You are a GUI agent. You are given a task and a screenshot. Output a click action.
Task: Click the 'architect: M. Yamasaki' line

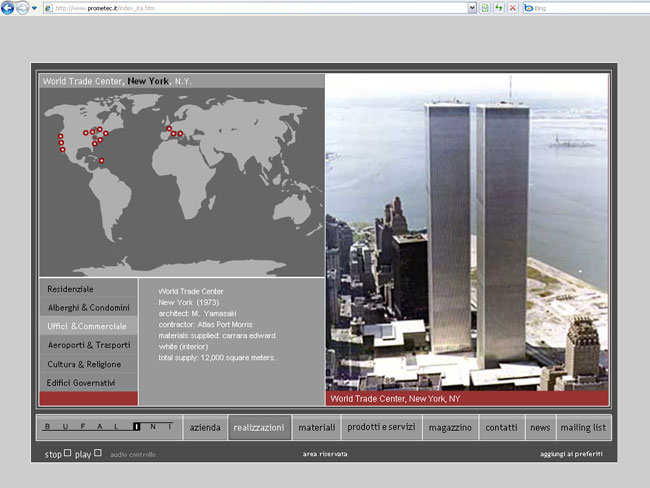point(197,313)
